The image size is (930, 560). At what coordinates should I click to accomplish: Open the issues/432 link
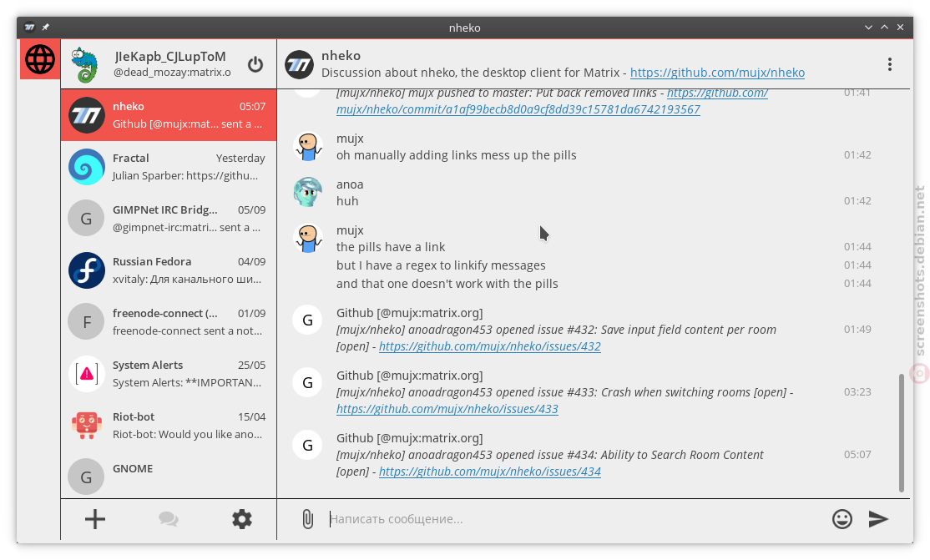[x=490, y=346]
